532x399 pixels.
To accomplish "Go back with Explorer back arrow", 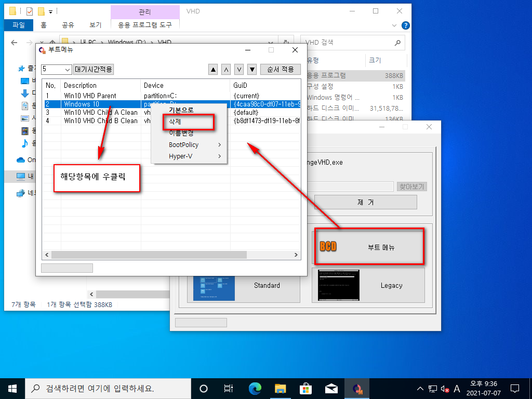I will click(x=14, y=43).
